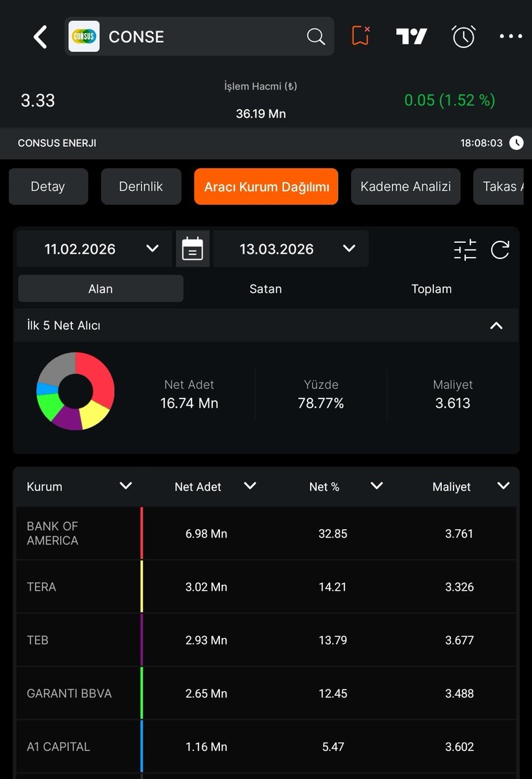Tap the CONSUS company logo
The height and width of the screenshot is (779, 532).
pos(84,36)
